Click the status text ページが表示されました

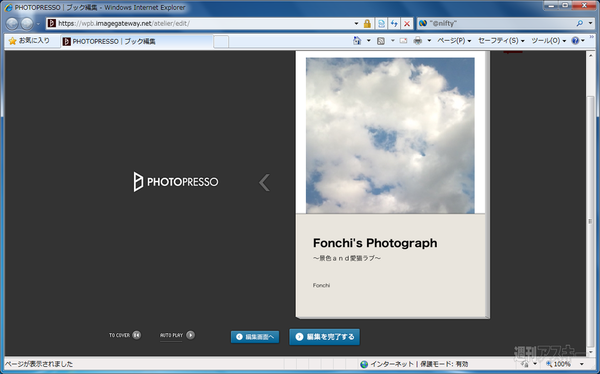pos(38,364)
